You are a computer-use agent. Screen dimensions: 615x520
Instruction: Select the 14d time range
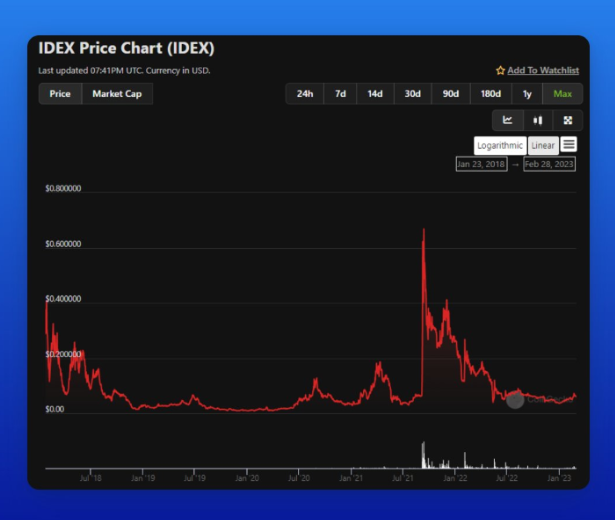[375, 94]
